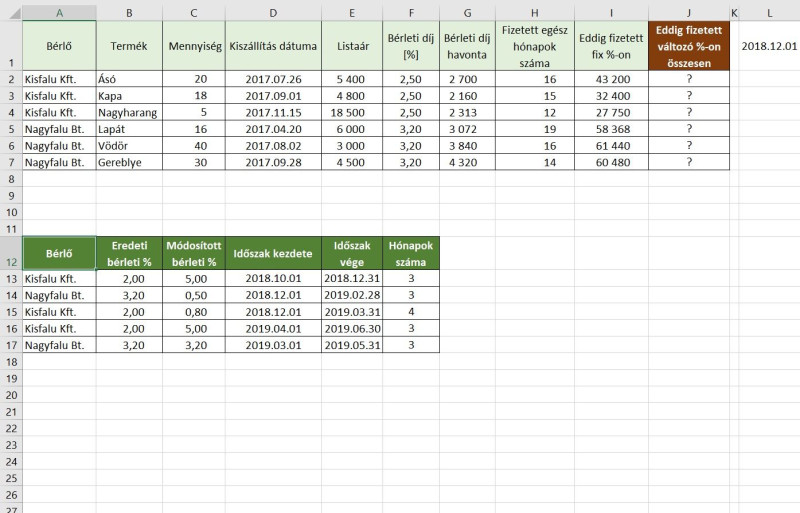Click the 'Hónapok száma' header cell

[x=411, y=253]
